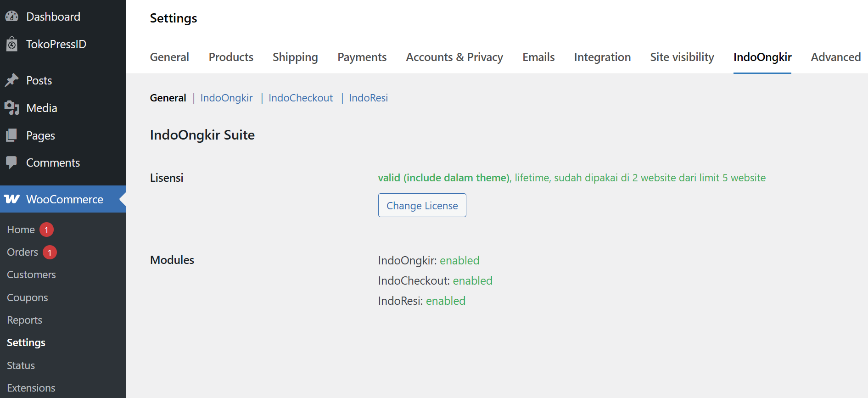Click the Settings page title

point(174,18)
